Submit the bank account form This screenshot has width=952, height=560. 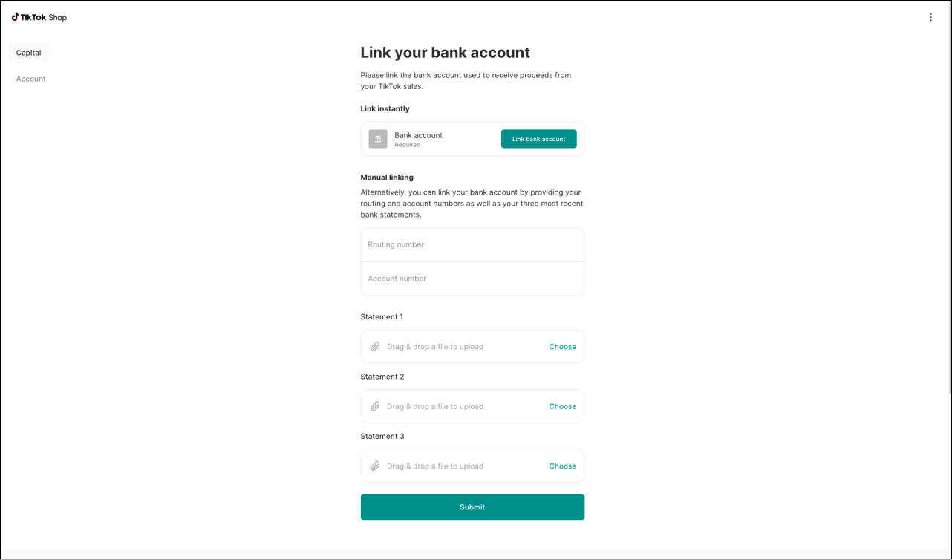pos(472,507)
